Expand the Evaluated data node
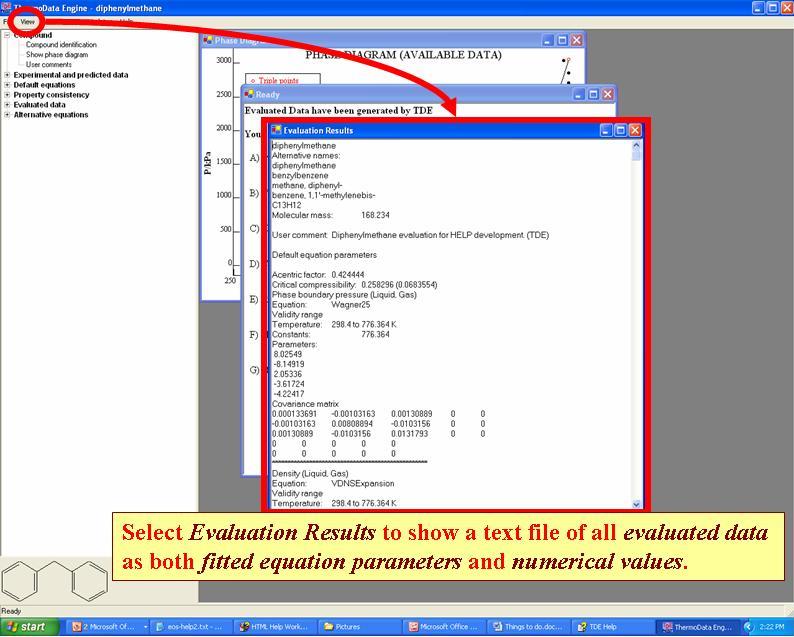Viewport: 794px width, 637px height. (7, 105)
